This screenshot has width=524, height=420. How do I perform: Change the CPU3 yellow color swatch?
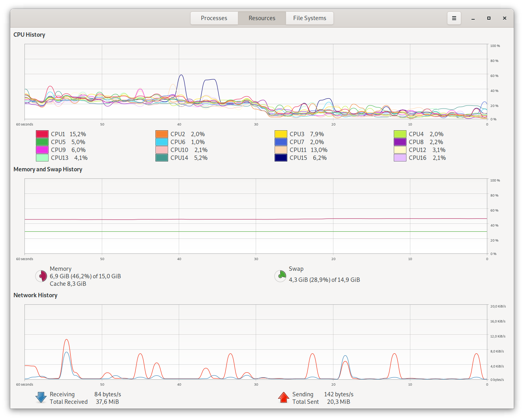coord(281,134)
